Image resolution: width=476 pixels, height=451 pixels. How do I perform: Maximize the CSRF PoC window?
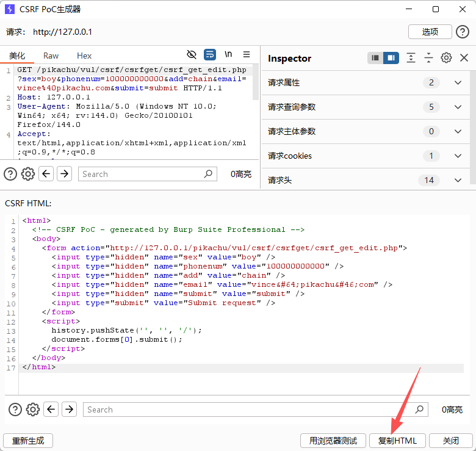pos(436,9)
